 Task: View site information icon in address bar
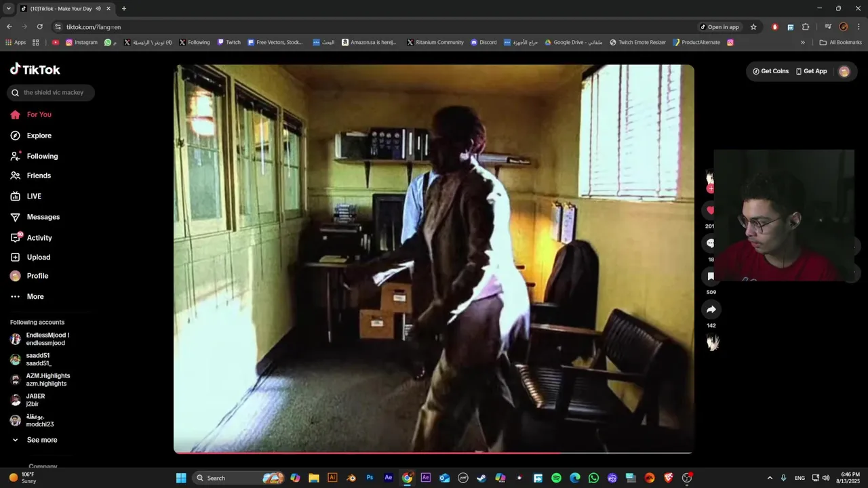click(58, 27)
